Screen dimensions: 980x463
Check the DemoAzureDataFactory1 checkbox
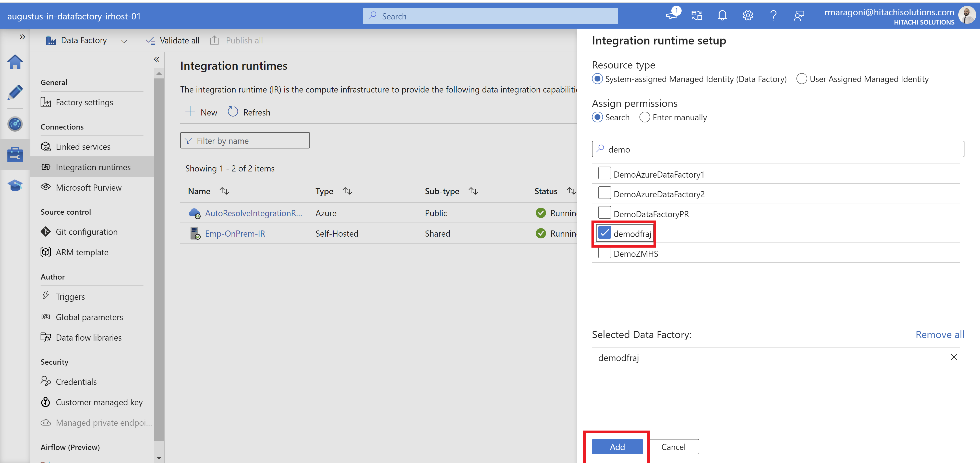click(604, 173)
